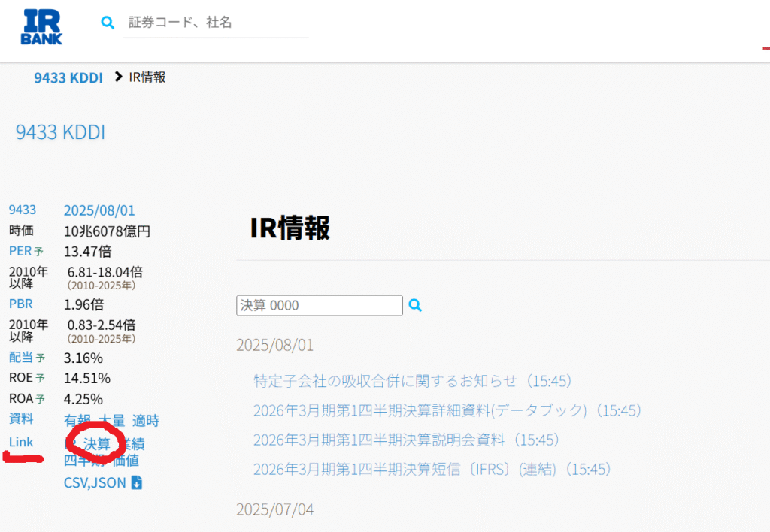
Task: Click the 6.81-18.04倍 range value
Action: pyautogui.click(x=105, y=272)
